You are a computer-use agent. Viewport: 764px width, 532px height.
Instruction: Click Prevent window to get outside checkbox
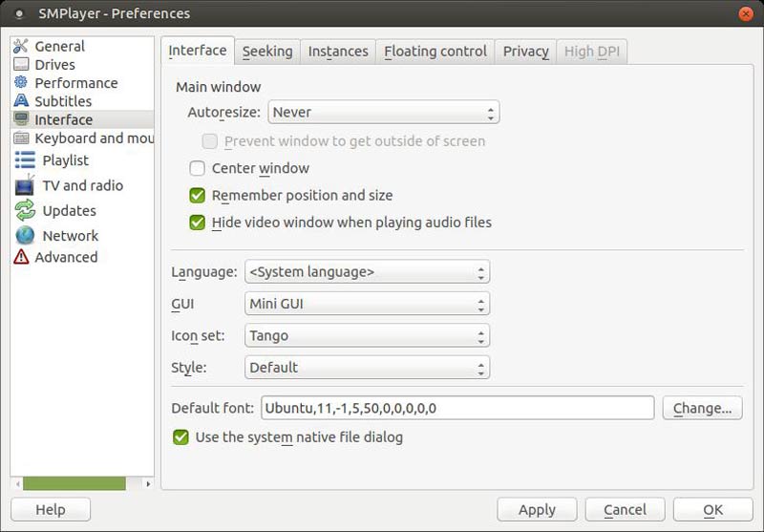pyautogui.click(x=209, y=141)
